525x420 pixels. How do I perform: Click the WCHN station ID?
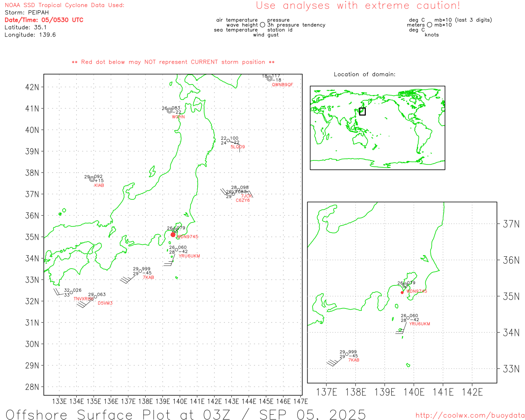click(178, 117)
